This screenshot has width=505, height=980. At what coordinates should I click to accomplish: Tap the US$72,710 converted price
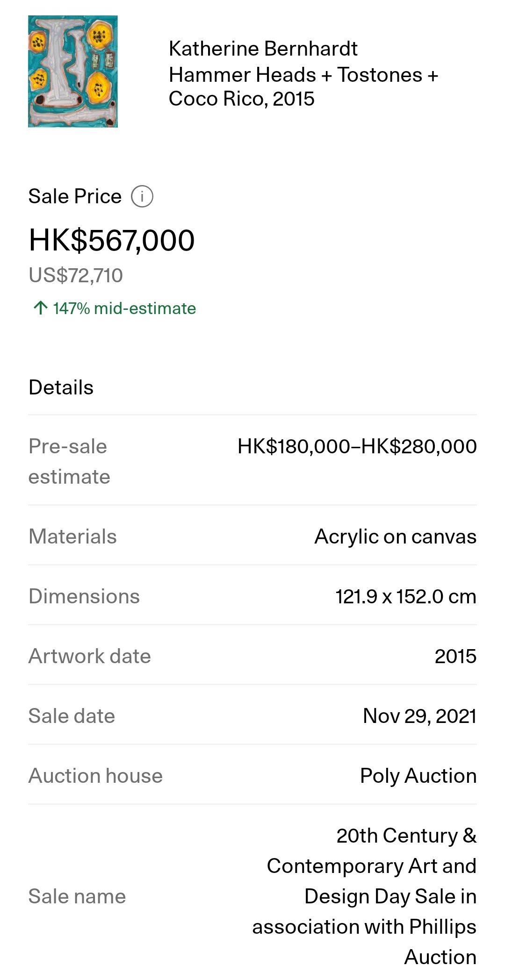[76, 275]
